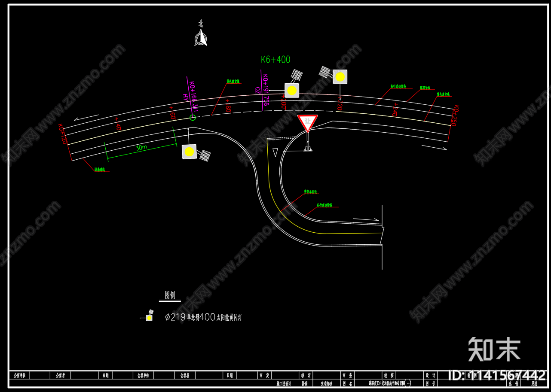Select the yellow flashing light beside K6+400
The width and height of the screenshot is (551, 392).
tap(292, 90)
